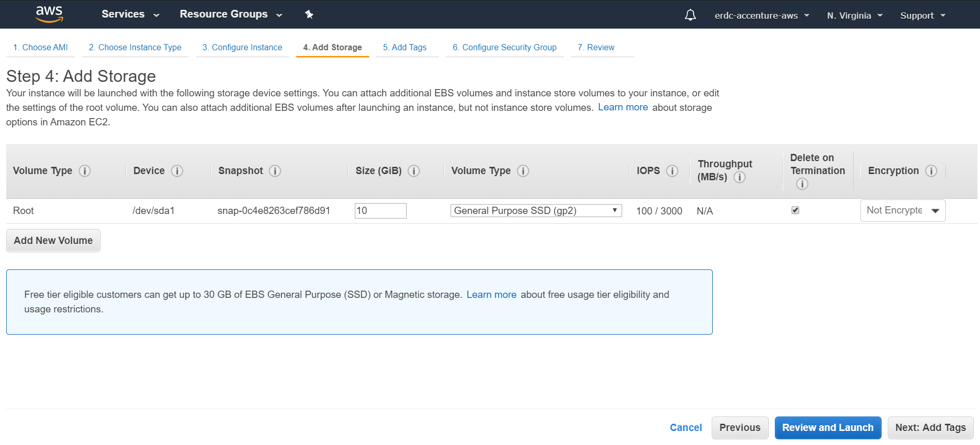Expand the Not Encrypted encryption dropdown
This screenshot has height=445, width=980.
(902, 211)
